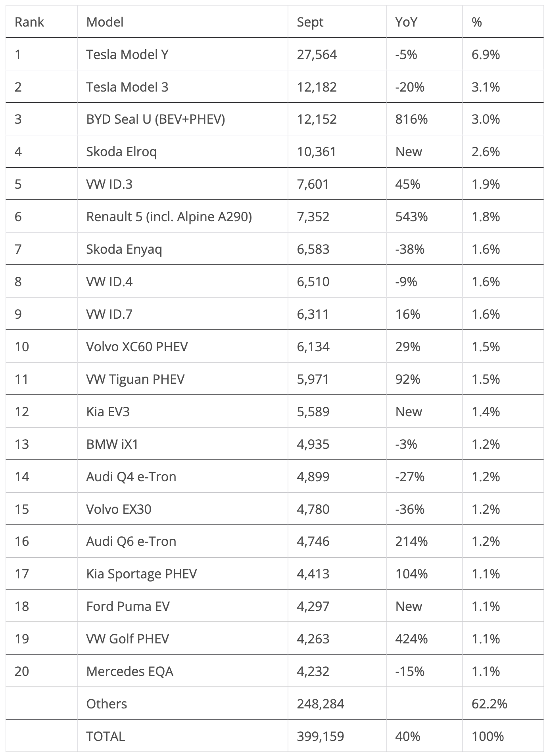This screenshot has height=756, width=549.
Task: Click the Renault 5 (incl. Alpine A290) cell
Action: [169, 217]
